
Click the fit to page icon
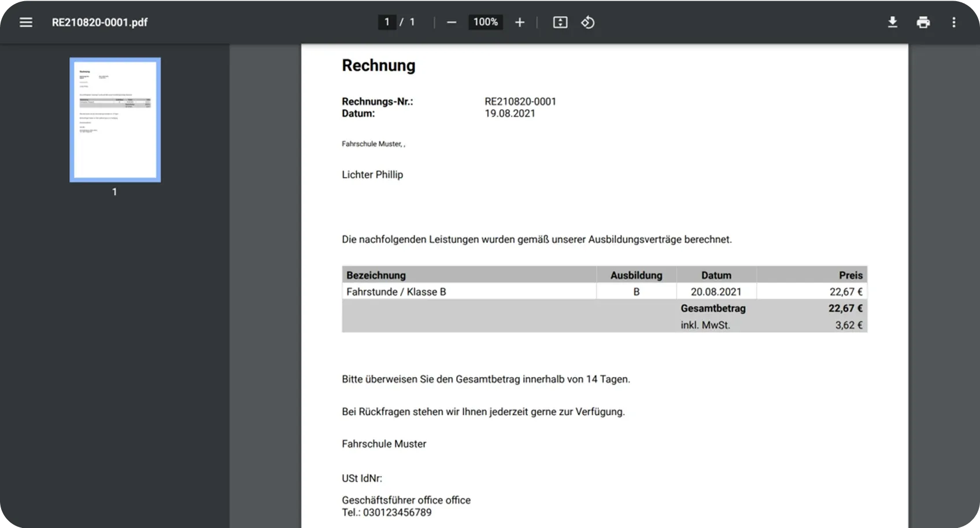(560, 23)
